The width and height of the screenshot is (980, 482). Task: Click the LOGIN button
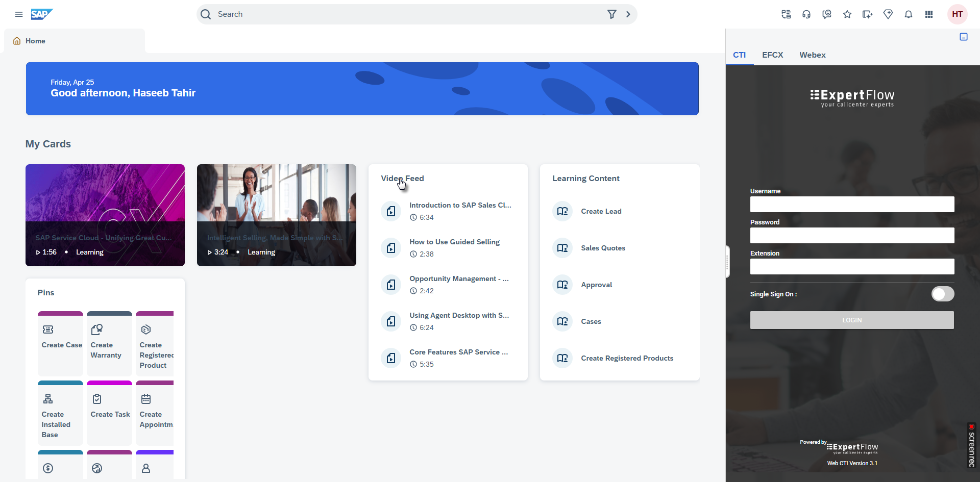(851, 320)
